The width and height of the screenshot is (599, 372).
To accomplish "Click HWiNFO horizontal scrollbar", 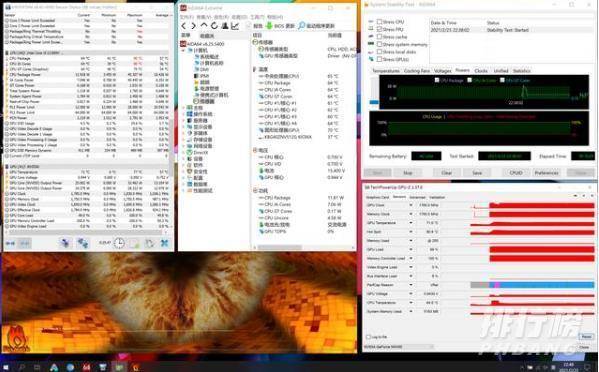I will click(x=85, y=232).
